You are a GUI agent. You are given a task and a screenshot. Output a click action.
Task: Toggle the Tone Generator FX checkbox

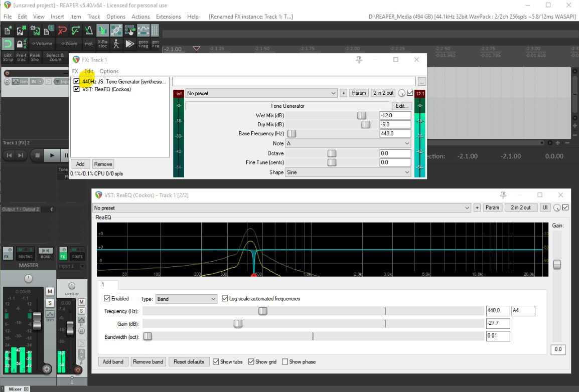[76, 81]
